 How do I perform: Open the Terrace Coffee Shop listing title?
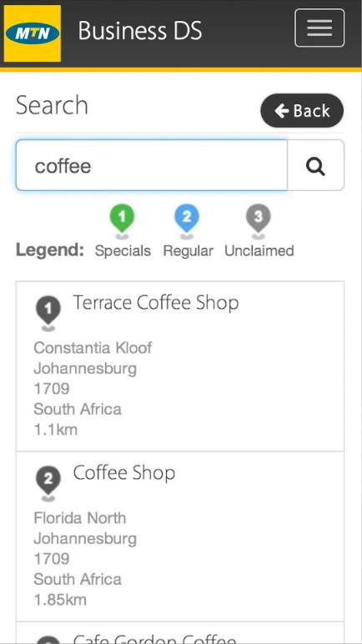pos(156,303)
